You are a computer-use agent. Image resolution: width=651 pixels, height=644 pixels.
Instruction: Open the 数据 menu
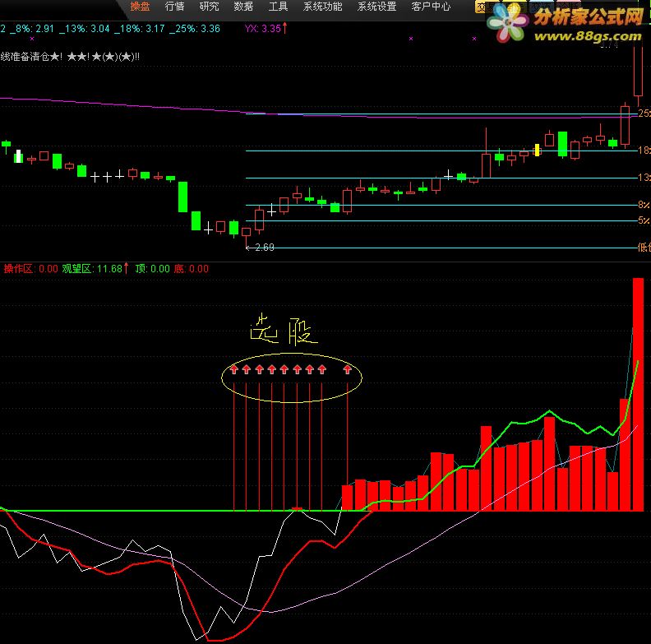243,7
